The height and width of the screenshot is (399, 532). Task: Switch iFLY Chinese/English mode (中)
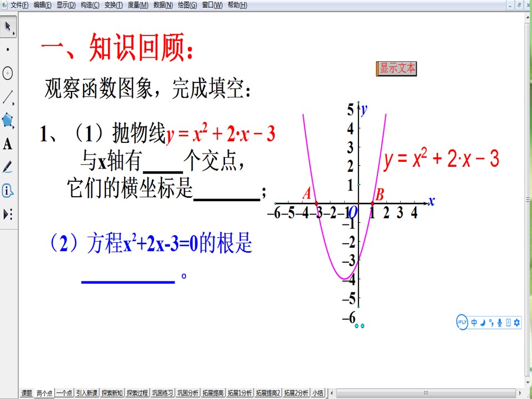[474, 323]
